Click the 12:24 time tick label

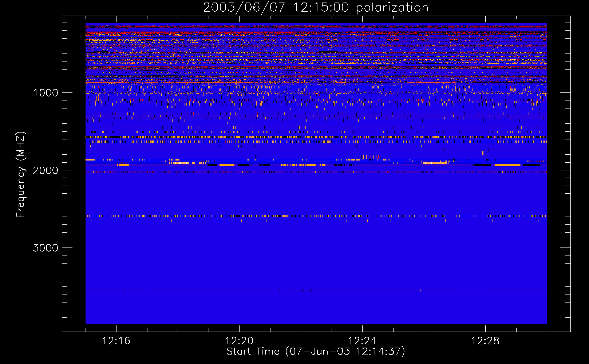362,341
